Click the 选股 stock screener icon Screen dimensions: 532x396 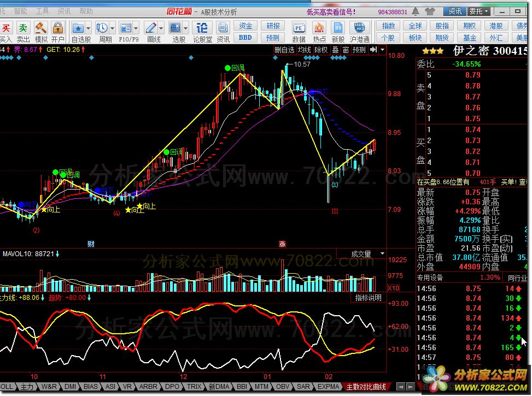pos(176,28)
